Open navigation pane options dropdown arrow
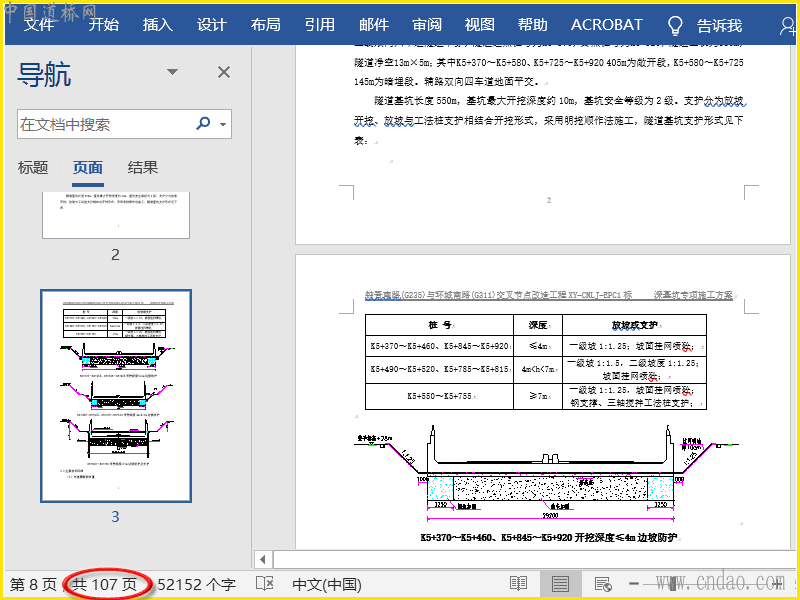 (x=172, y=72)
